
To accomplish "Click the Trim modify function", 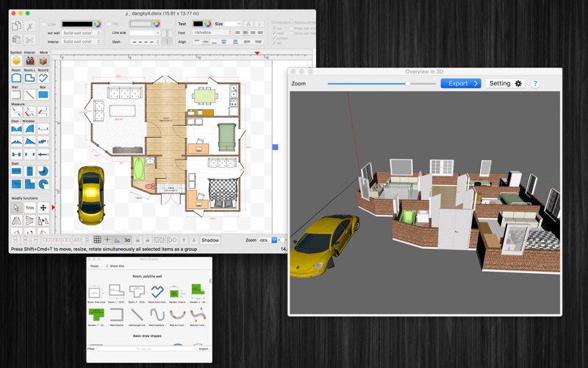I will (x=29, y=208).
